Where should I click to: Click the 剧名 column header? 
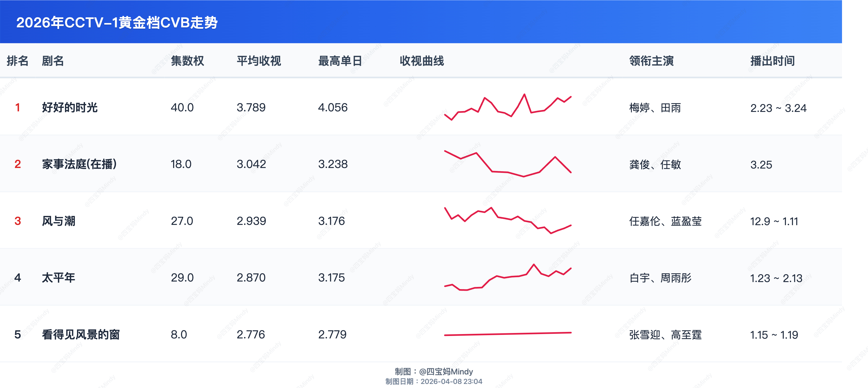coord(53,61)
